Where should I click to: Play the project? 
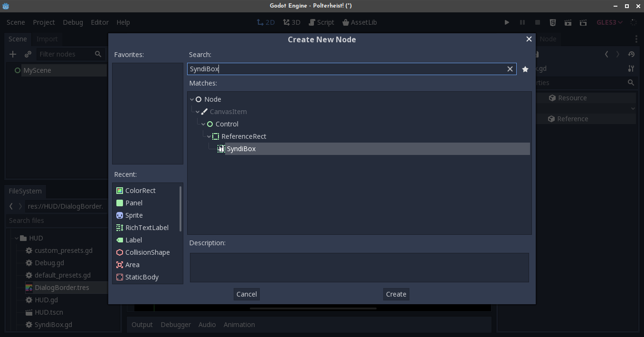coord(507,22)
